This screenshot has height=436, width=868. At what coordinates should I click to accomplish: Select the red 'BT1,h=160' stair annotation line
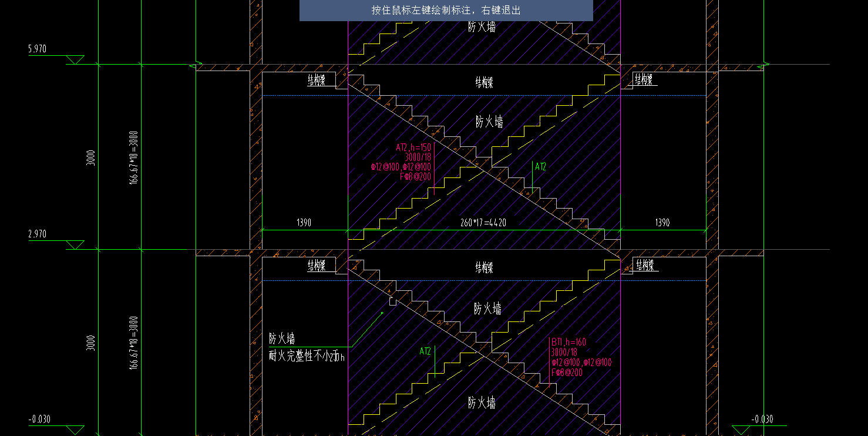(568, 342)
